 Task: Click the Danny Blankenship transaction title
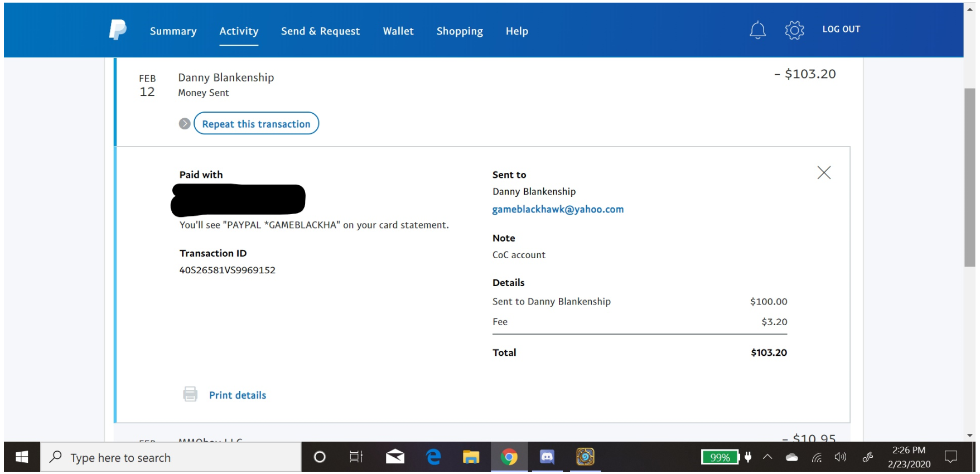click(x=226, y=78)
